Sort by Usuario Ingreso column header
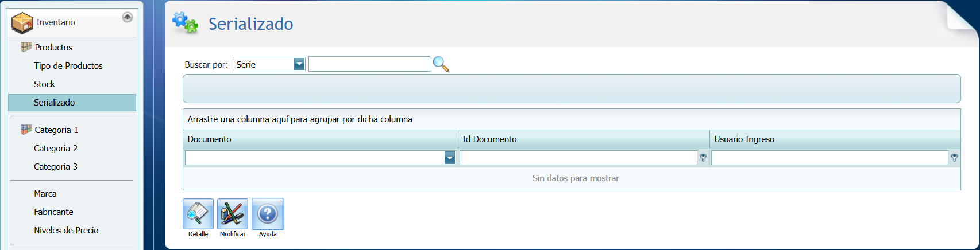The image size is (980, 250). click(835, 139)
